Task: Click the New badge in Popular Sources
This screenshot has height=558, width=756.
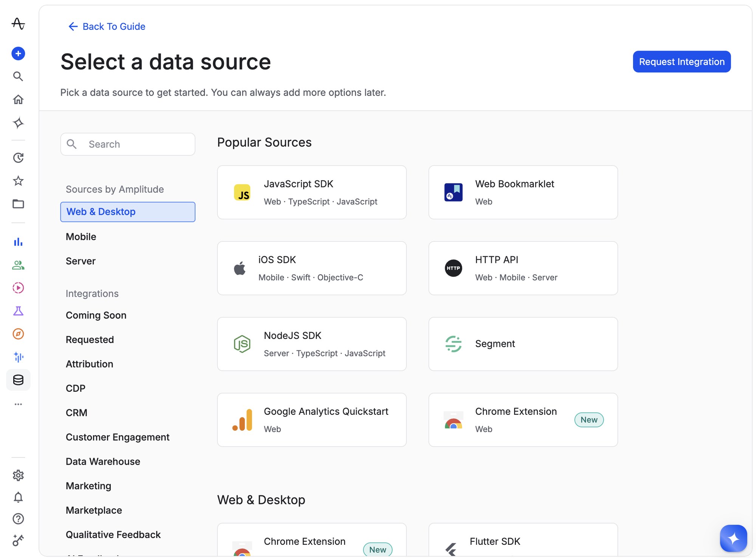Action: 589,420
